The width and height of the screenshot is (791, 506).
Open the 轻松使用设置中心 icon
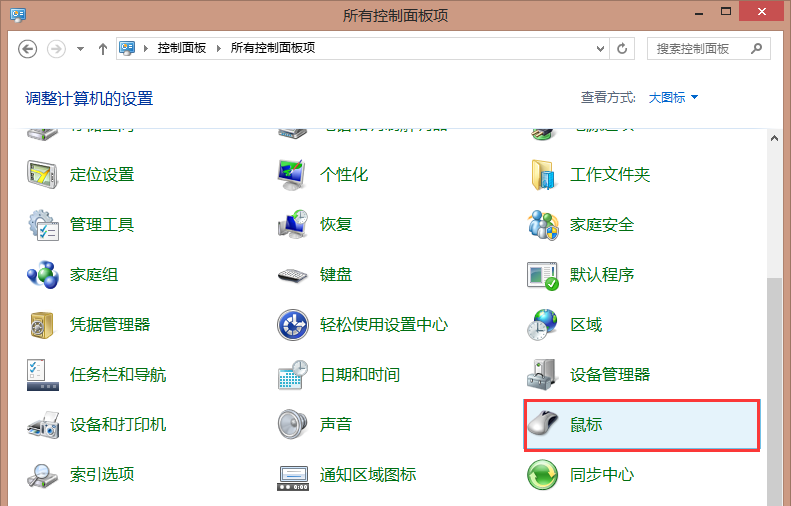(x=293, y=325)
